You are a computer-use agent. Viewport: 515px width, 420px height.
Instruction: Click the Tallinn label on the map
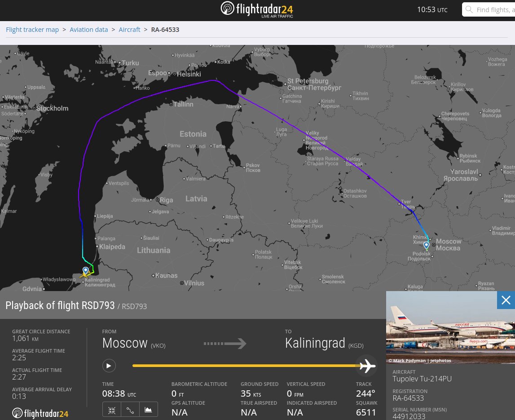coord(183,104)
